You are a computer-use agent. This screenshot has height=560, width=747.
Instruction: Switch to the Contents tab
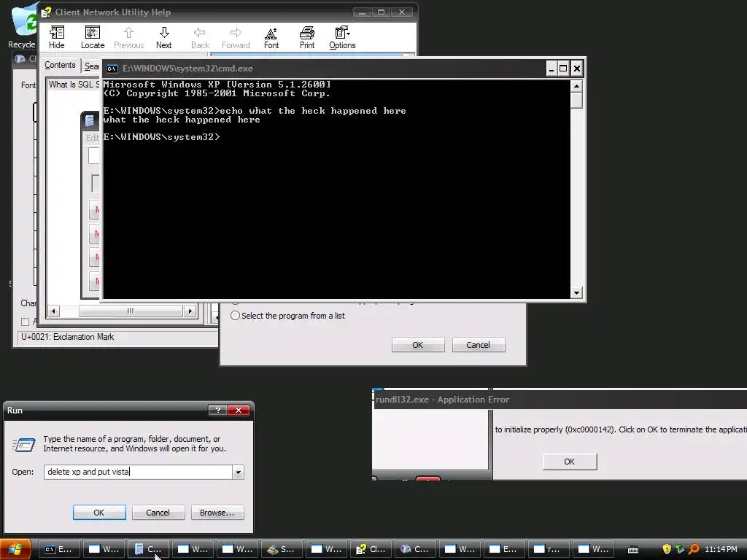60,65
